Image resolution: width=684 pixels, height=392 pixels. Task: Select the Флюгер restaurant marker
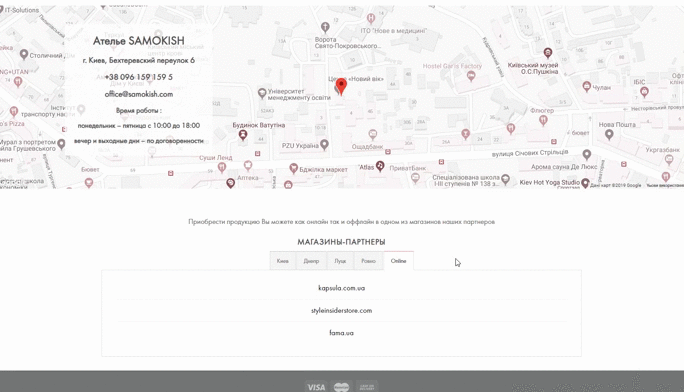point(543,121)
